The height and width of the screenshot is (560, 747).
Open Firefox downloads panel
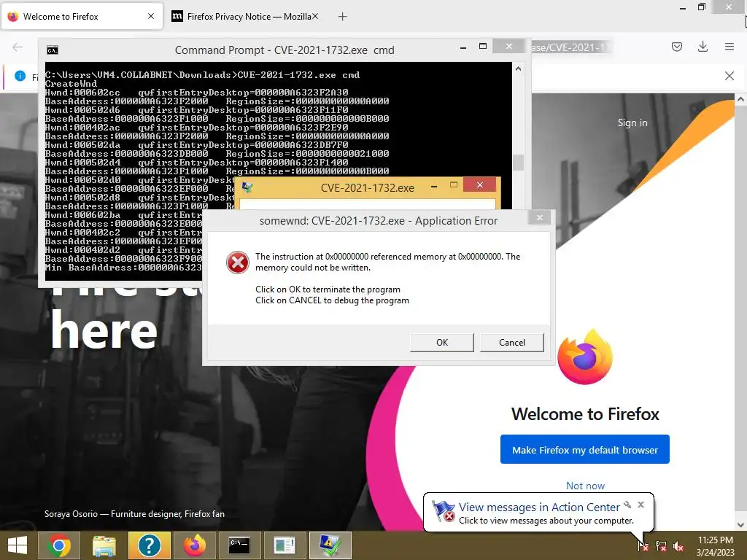(703, 47)
